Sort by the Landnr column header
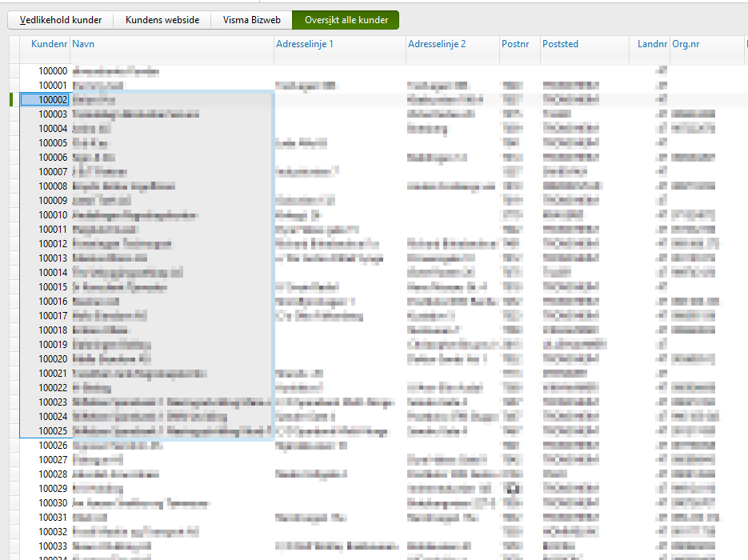 click(652, 44)
